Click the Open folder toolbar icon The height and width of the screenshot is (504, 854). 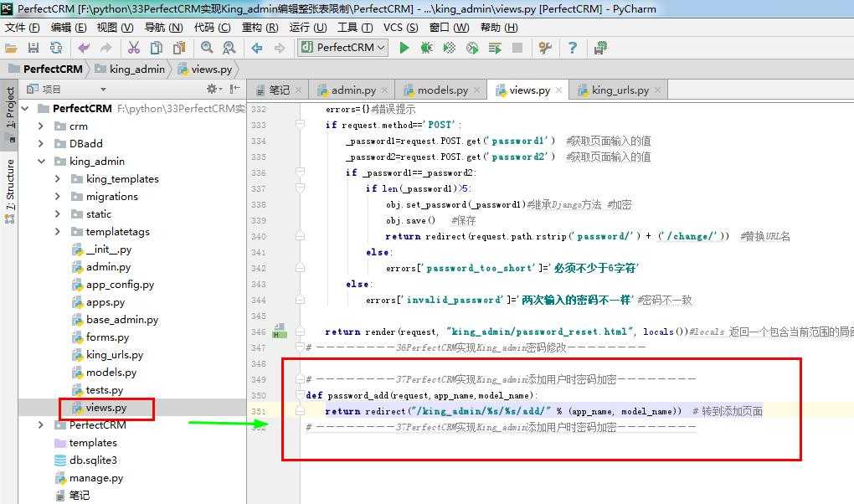click(x=11, y=48)
